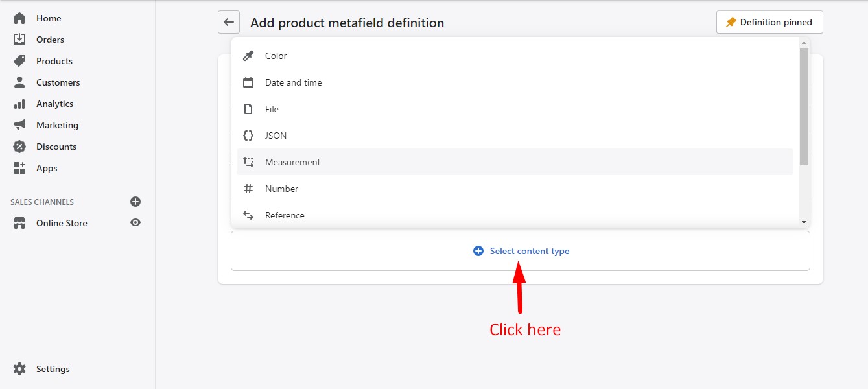Toggle Online Store visibility with the eye icon
This screenshot has height=389, width=868.
pos(135,222)
